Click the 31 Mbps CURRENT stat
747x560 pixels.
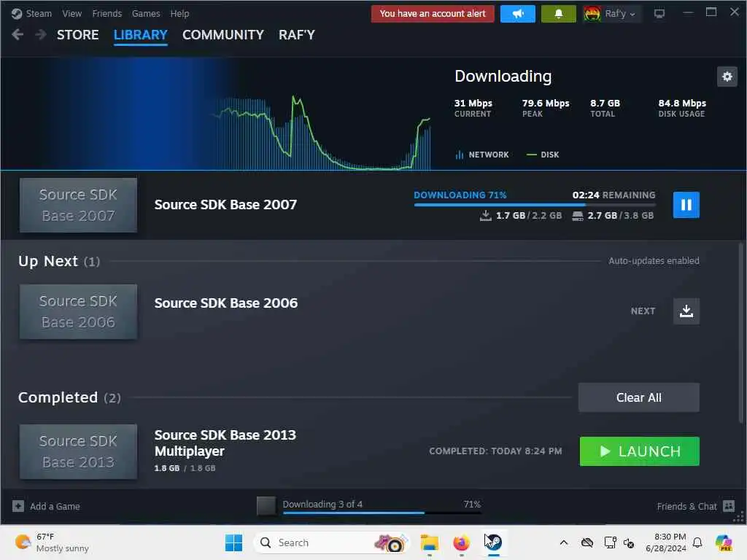click(473, 108)
